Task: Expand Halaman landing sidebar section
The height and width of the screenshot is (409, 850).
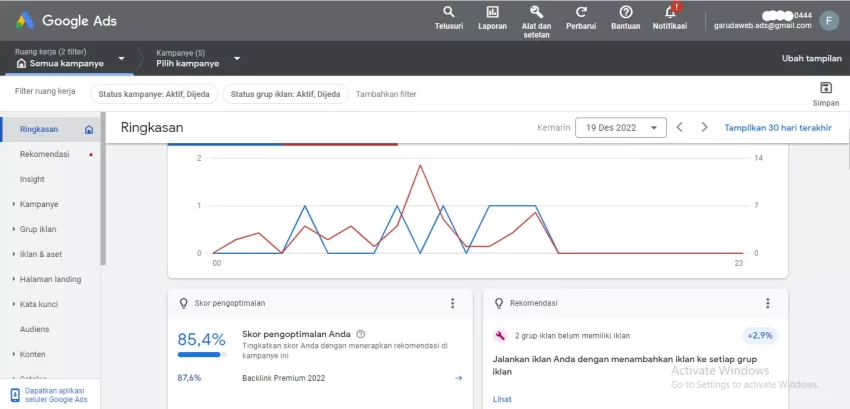Action: [x=14, y=279]
